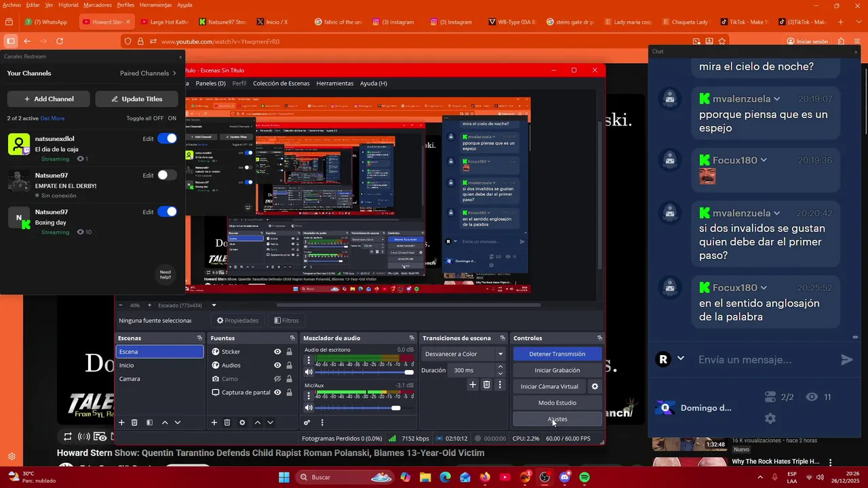The width and height of the screenshot is (868, 488).
Task: Open transition properties dots menu
Action: [500, 385]
